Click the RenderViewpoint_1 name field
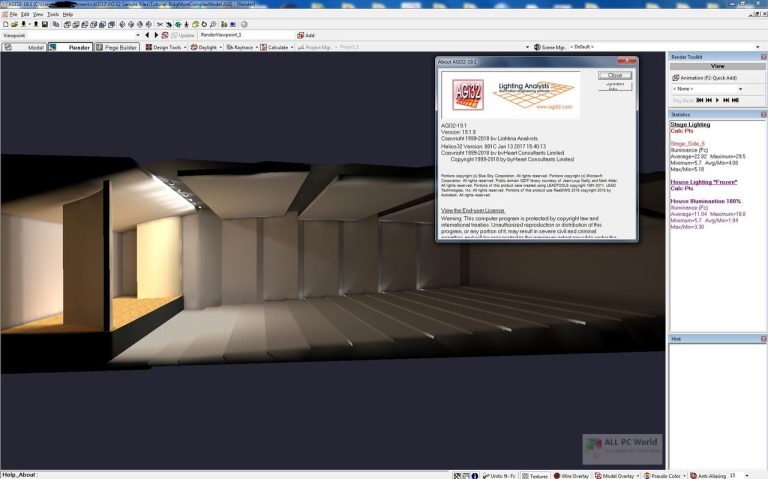Screen dimensions: 768x479 246,35
